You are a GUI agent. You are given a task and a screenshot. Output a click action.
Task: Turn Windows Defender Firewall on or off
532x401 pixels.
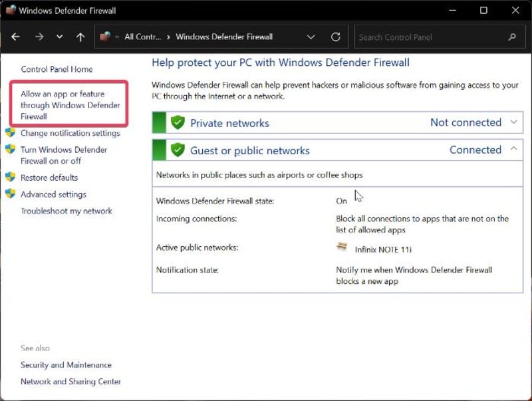click(x=64, y=155)
